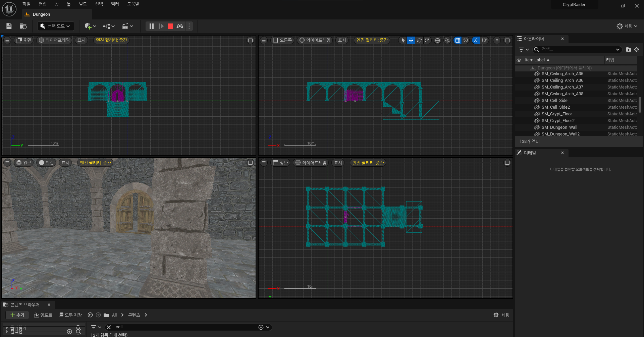Close the 아웃라이너 panel tab
Screen dimensions: 644x337
click(x=562, y=39)
